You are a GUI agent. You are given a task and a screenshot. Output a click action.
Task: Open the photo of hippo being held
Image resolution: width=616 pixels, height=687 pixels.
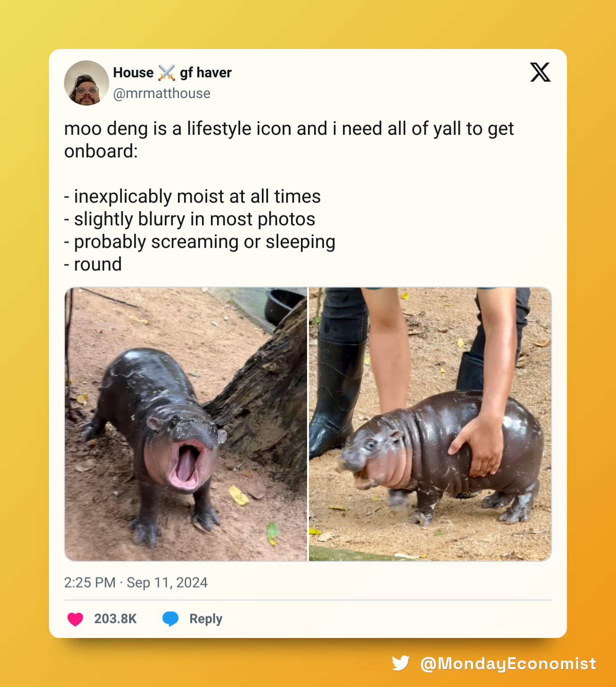click(x=430, y=424)
